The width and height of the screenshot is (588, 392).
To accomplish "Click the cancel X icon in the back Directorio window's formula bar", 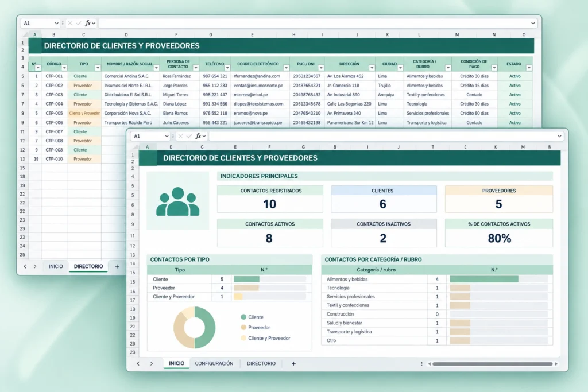I will tap(70, 23).
